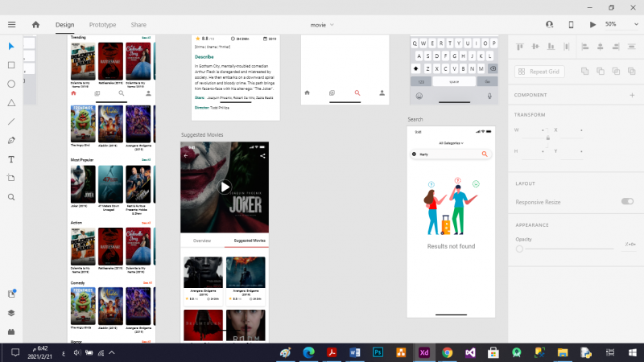Click Align Bottom icon
This screenshot has width=644, height=362.
[x=551, y=47]
